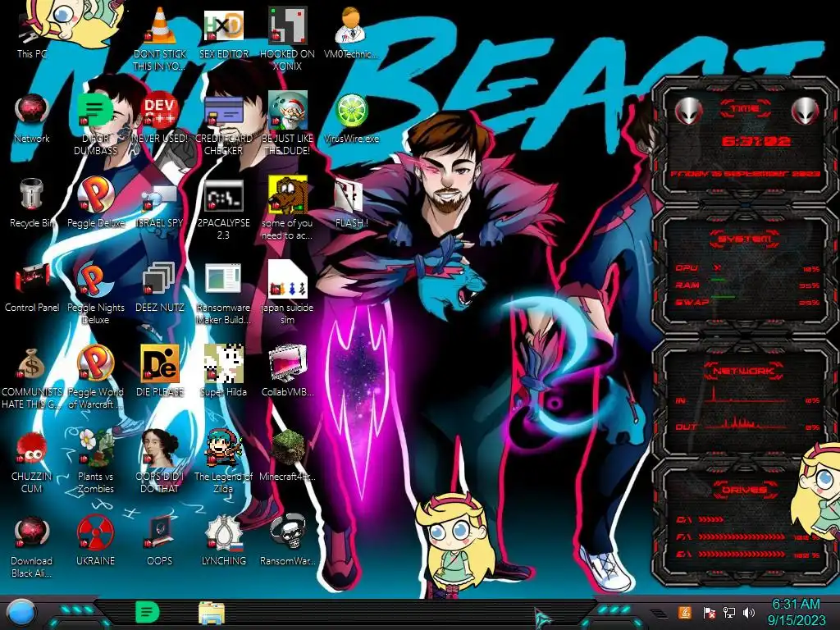The width and height of the screenshot is (840, 630).
Task: Click the red digital clock reading 6:31
Action: point(756,141)
